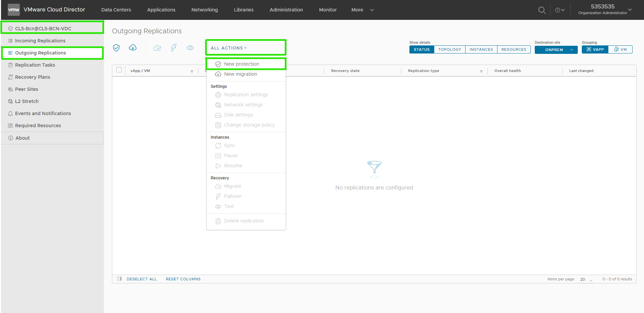Viewport: 644px width, 313px height.
Task: Open the Replication type column filter
Action: tap(481, 71)
